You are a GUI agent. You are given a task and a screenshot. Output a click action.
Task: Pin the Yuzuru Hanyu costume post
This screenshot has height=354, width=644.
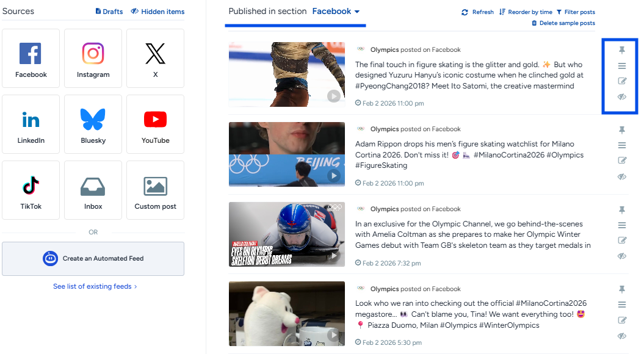coord(622,50)
